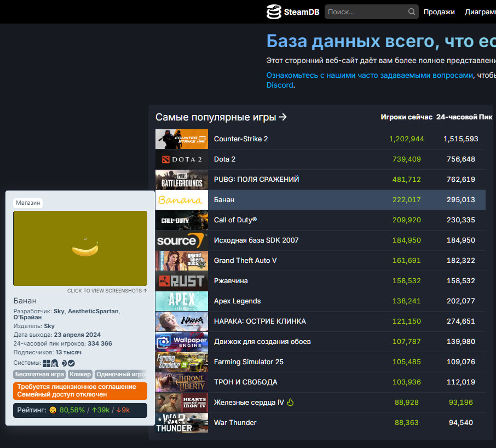Click the 93,196 peak value
Viewport: 496px width, 448px height.
[461, 402]
